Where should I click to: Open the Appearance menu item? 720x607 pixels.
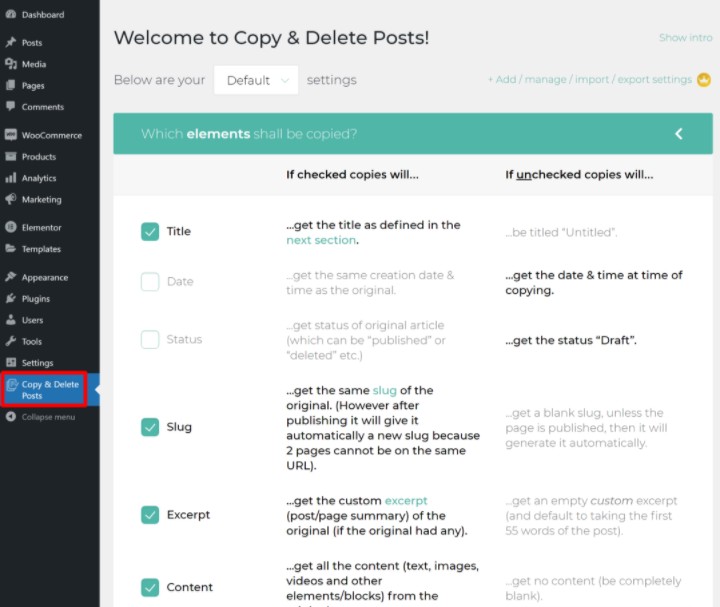[x=45, y=277]
